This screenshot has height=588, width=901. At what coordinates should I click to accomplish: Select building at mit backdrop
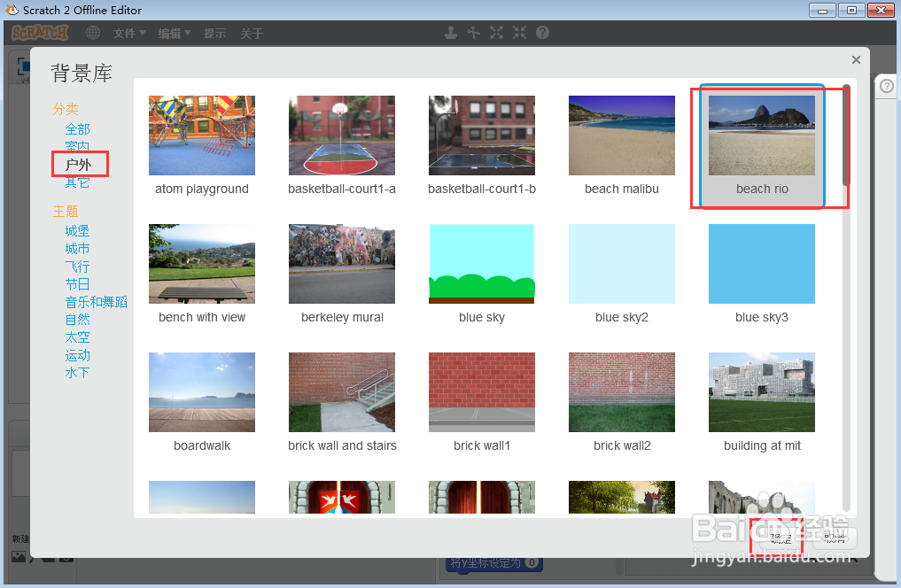tap(762, 403)
